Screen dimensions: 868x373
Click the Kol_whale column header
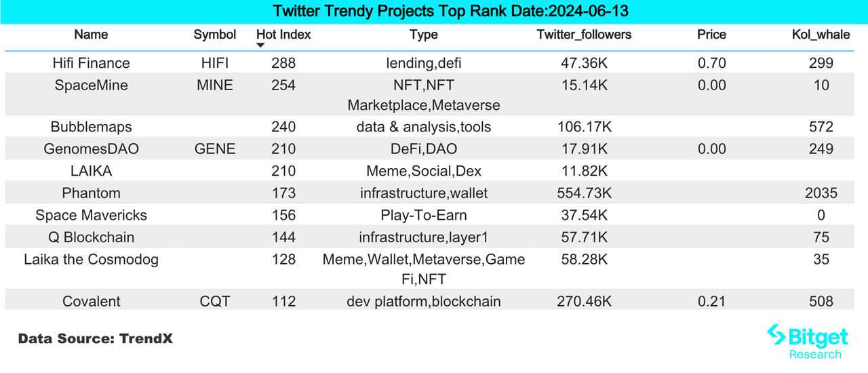821,35
